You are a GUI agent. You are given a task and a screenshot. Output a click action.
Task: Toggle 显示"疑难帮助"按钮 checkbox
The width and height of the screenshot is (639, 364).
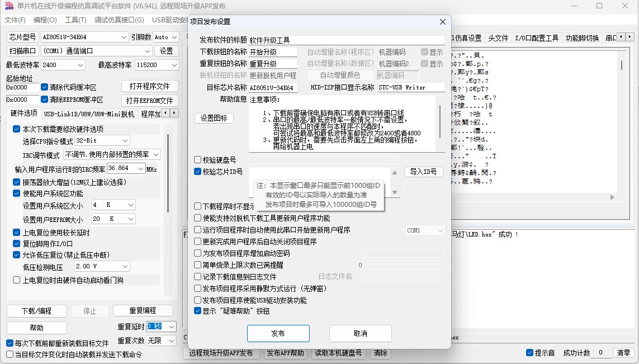198,311
